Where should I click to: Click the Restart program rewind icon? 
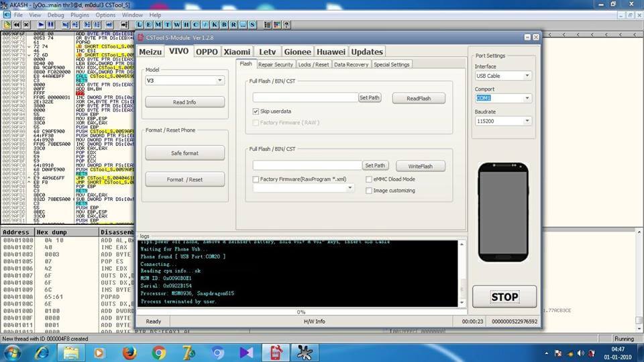click(x=17, y=25)
